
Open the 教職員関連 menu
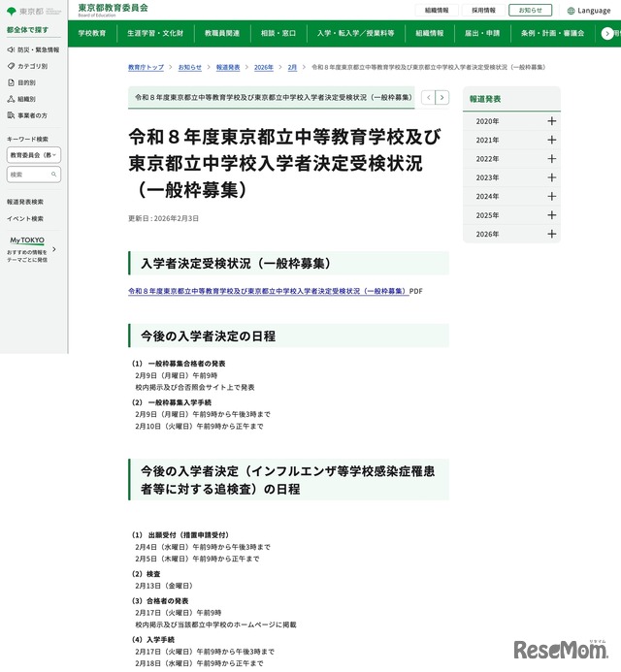[x=222, y=33]
